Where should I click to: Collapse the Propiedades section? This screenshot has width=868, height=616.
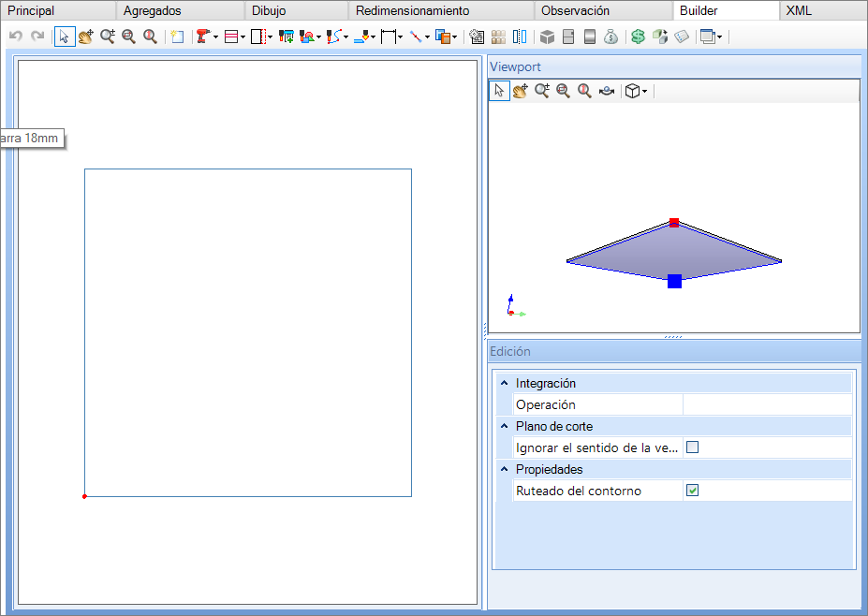(x=505, y=469)
